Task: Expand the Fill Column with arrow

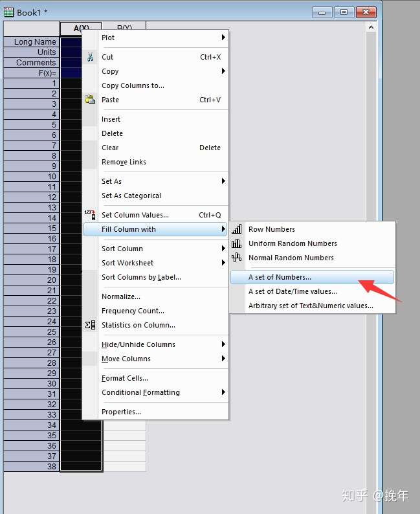Action: (223, 229)
